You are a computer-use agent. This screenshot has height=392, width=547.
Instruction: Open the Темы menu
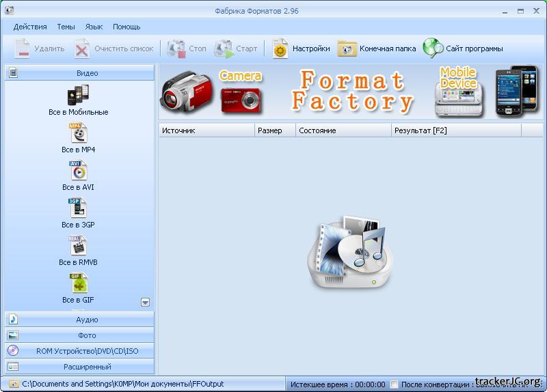pos(66,27)
